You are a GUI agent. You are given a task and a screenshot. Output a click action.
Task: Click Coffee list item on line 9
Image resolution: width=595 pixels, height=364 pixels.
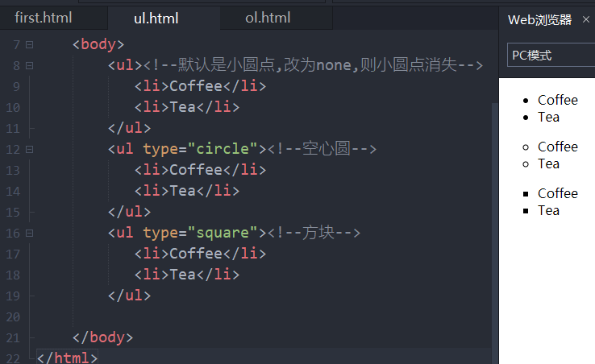click(201, 86)
